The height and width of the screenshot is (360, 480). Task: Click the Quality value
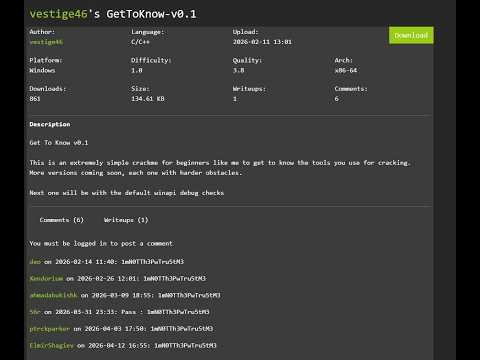[238, 70]
